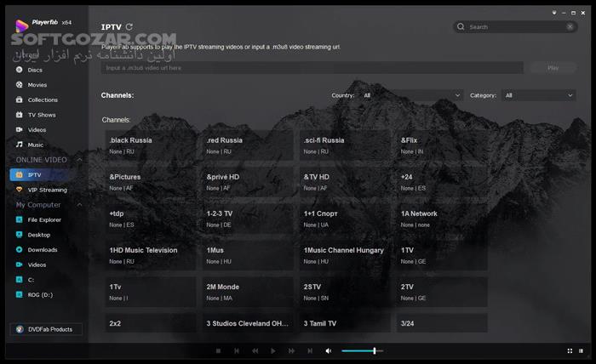Open the File Explorer icon

20,219
